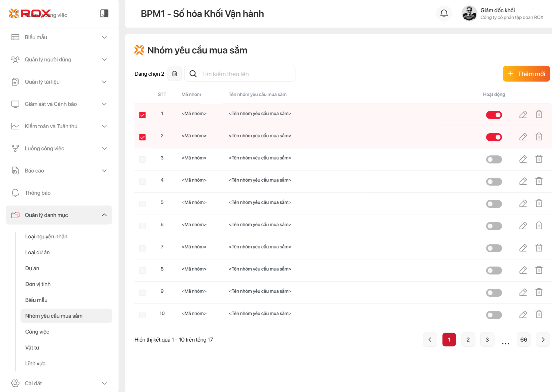Delete row 3 using its trash icon

coord(539,159)
